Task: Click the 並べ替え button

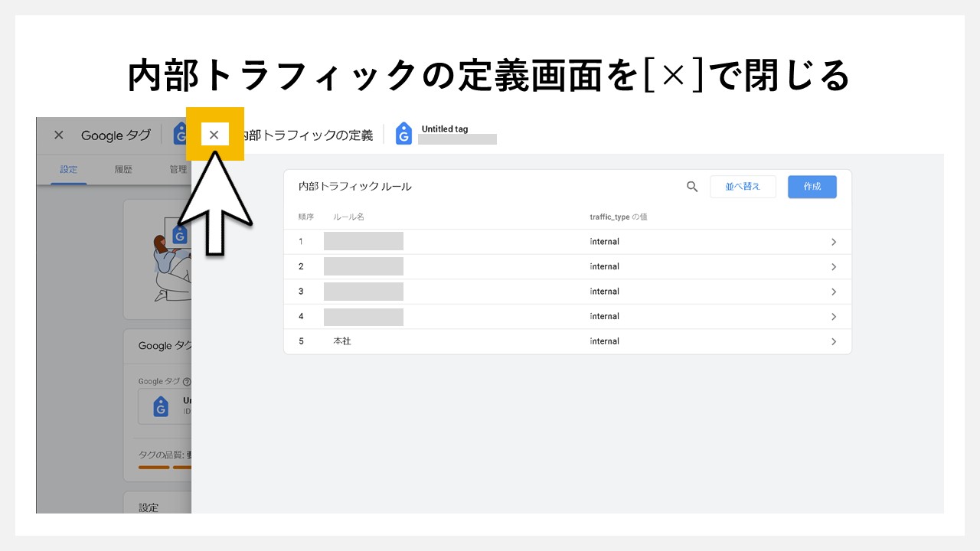Action: tap(743, 186)
